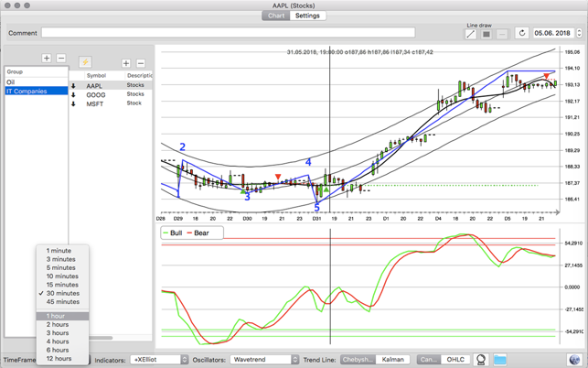Select the diagonal line draw tool

[x=471, y=34]
